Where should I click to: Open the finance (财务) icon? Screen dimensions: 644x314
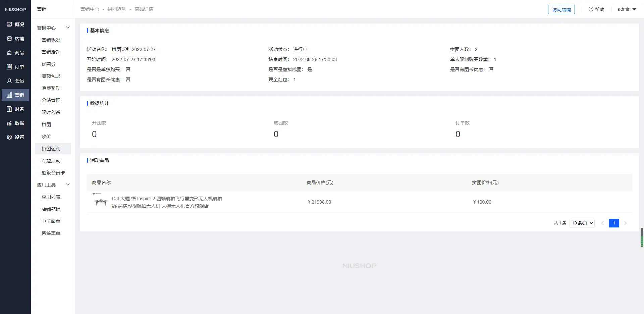click(9, 109)
